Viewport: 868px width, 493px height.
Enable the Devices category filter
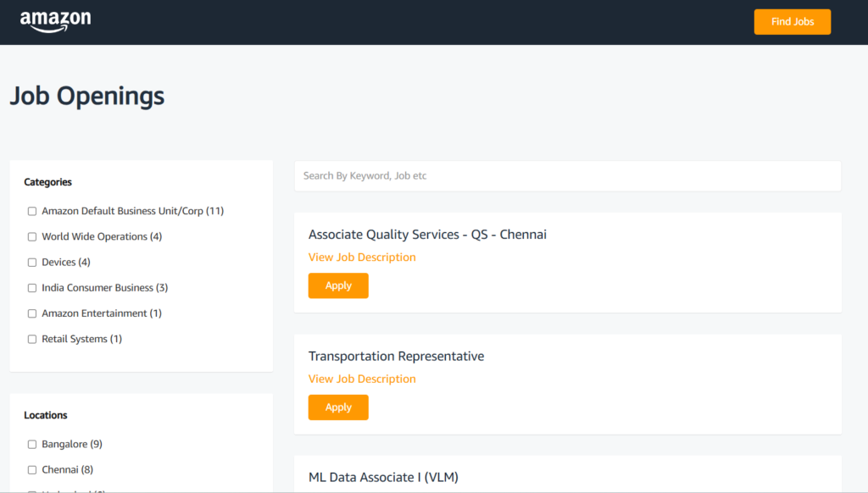tap(32, 263)
